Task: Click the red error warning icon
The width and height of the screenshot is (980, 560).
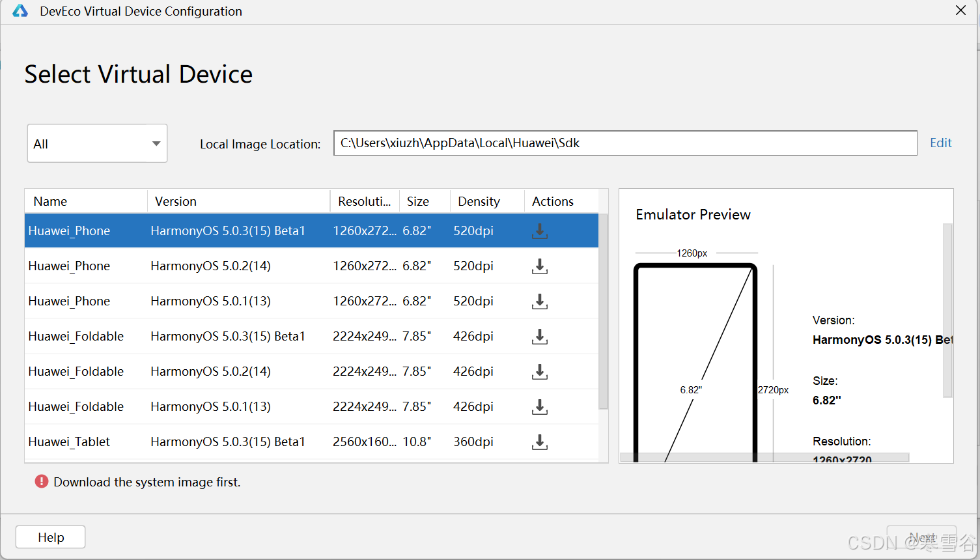Action: tap(42, 482)
